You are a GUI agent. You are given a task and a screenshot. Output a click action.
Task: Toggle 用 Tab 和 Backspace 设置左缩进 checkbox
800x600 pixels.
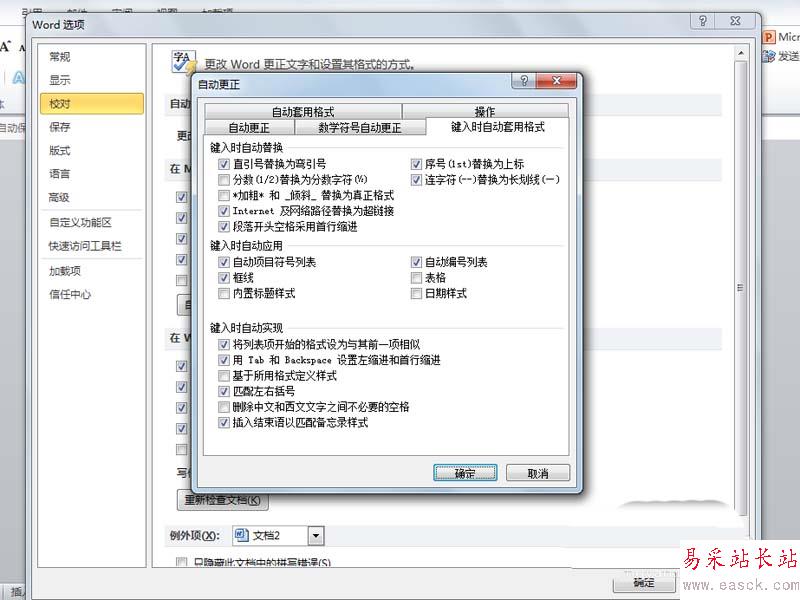(x=223, y=360)
